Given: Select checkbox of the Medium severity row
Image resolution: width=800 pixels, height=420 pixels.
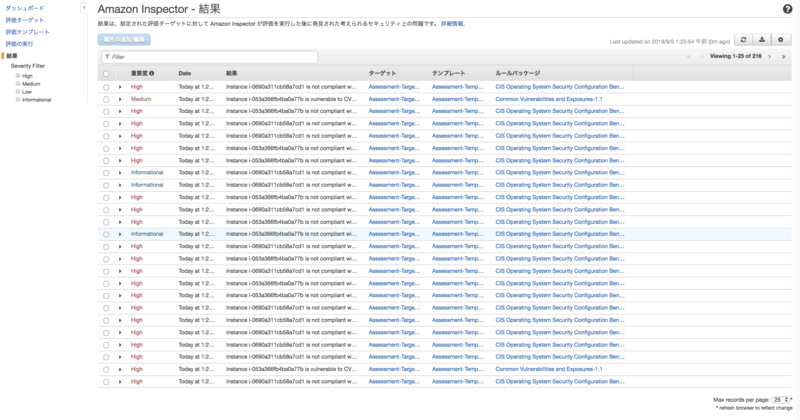Looking at the screenshot, I should tap(106, 100).
